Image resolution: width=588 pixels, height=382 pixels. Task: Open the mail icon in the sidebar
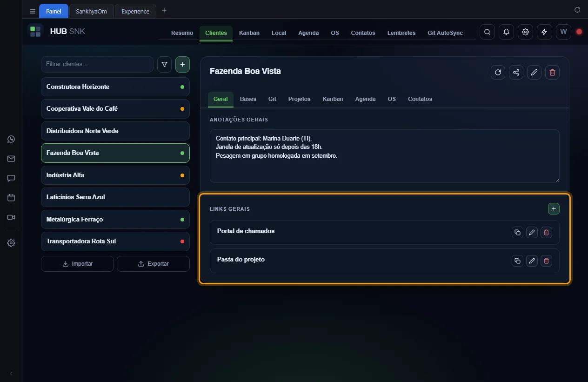tap(11, 159)
